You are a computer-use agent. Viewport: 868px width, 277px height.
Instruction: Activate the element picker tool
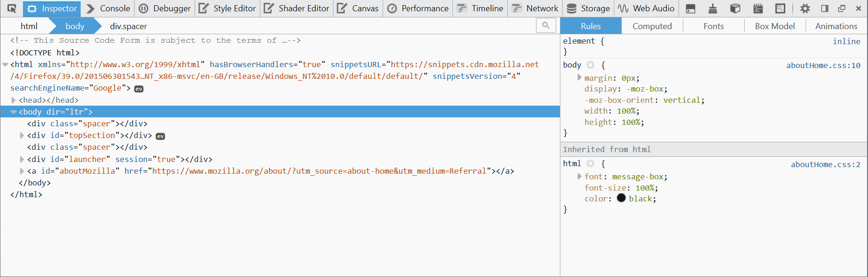(12, 8)
